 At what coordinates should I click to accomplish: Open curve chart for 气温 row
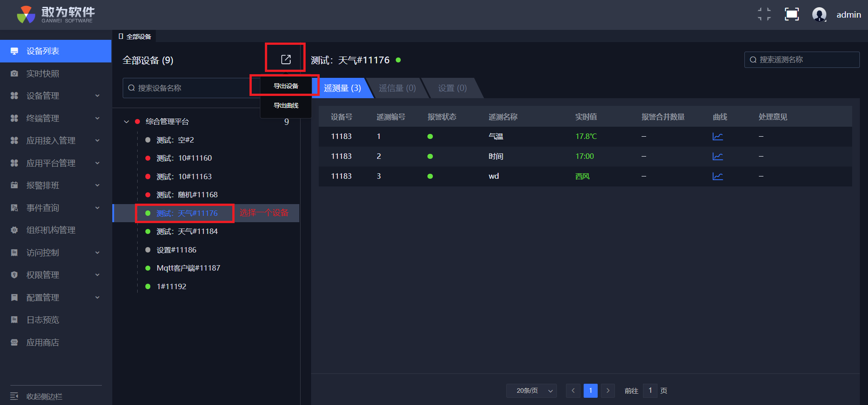point(718,137)
